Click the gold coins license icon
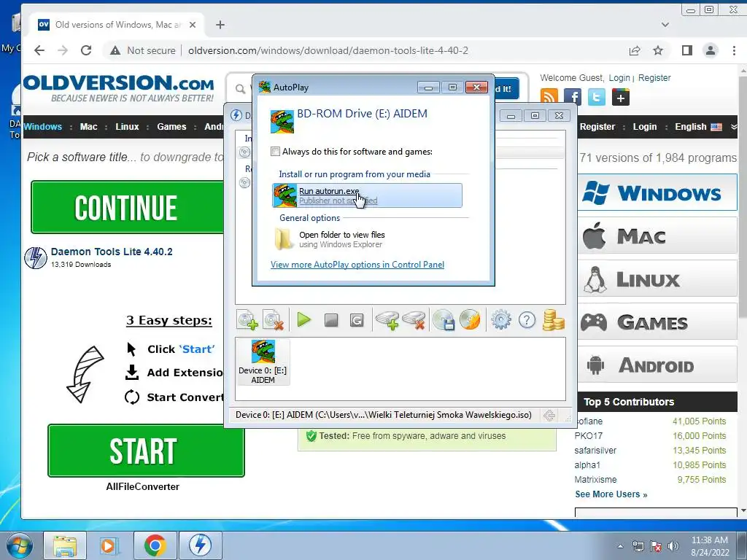 [553, 320]
